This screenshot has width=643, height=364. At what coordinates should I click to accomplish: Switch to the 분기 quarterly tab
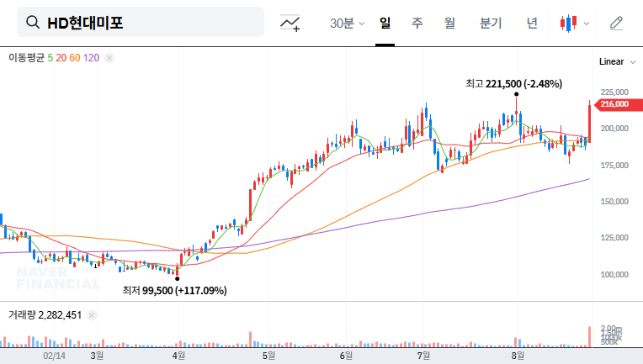491,24
